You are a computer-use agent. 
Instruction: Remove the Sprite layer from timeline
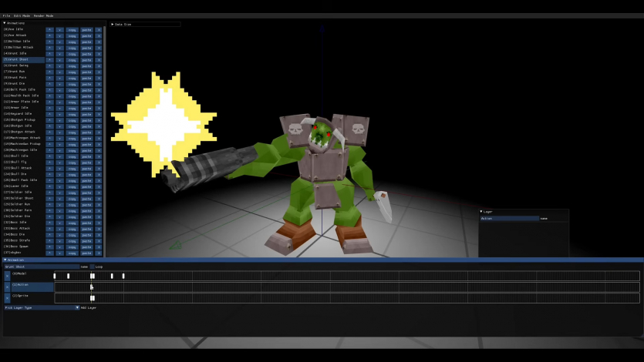tap(7, 297)
